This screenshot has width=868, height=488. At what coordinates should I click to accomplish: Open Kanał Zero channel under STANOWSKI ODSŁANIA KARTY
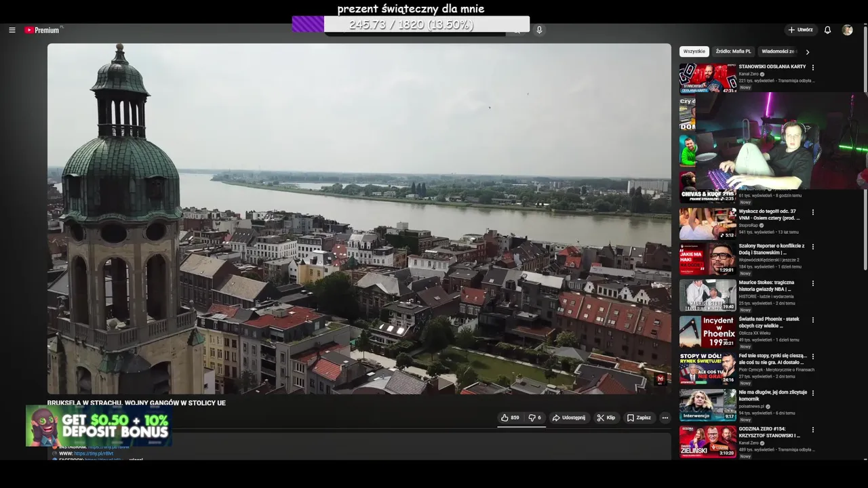point(749,74)
